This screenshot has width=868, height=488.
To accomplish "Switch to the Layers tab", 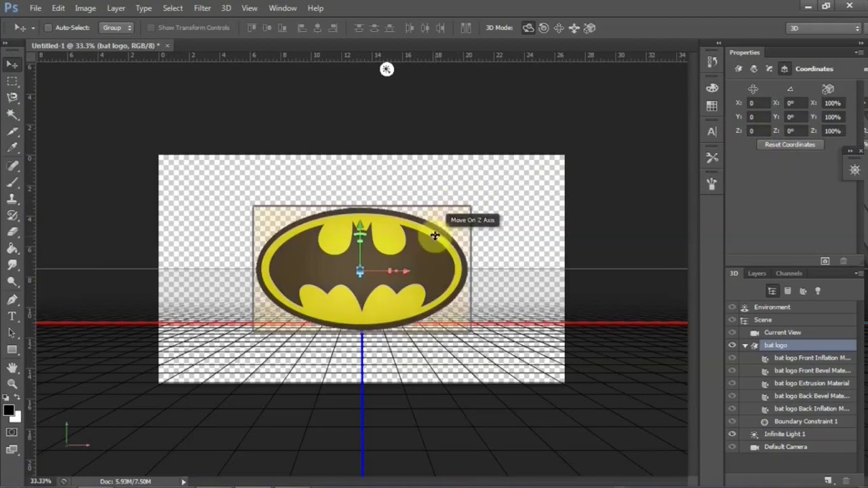I will click(x=757, y=274).
